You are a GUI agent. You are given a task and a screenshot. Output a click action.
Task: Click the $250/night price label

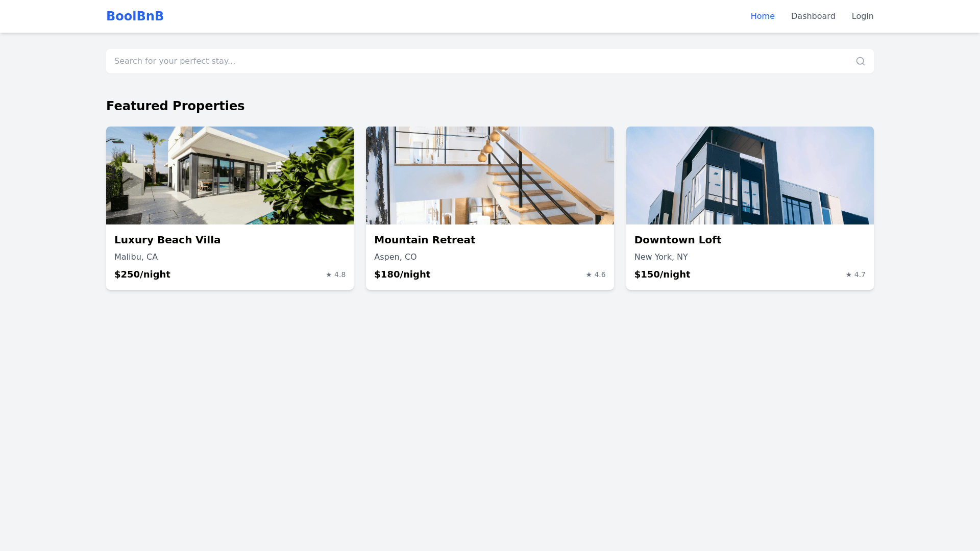pyautogui.click(x=142, y=274)
